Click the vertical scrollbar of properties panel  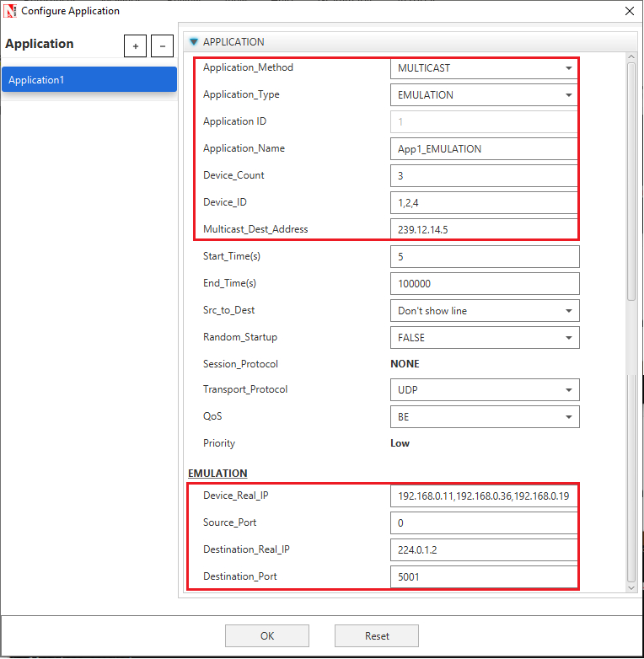(631, 181)
